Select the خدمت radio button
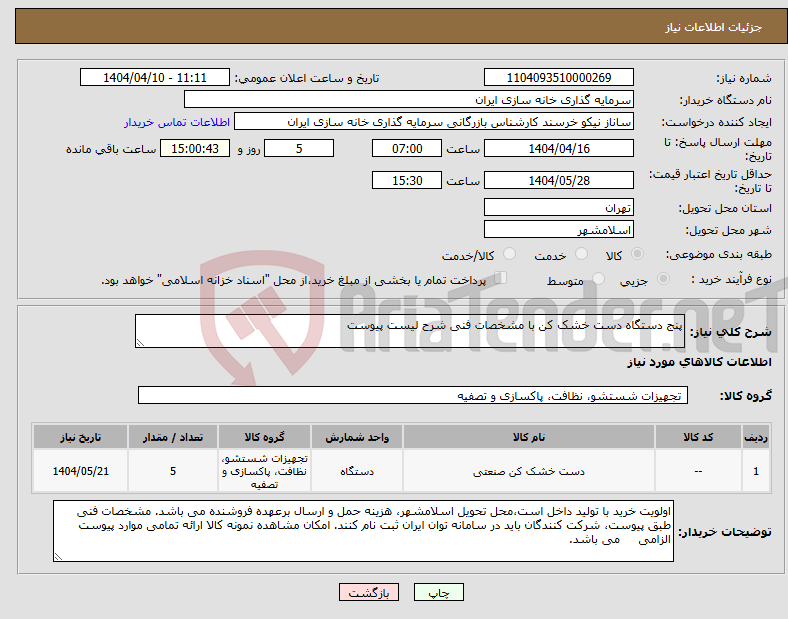Image resolution: width=788 pixels, height=619 pixels. [x=581, y=254]
